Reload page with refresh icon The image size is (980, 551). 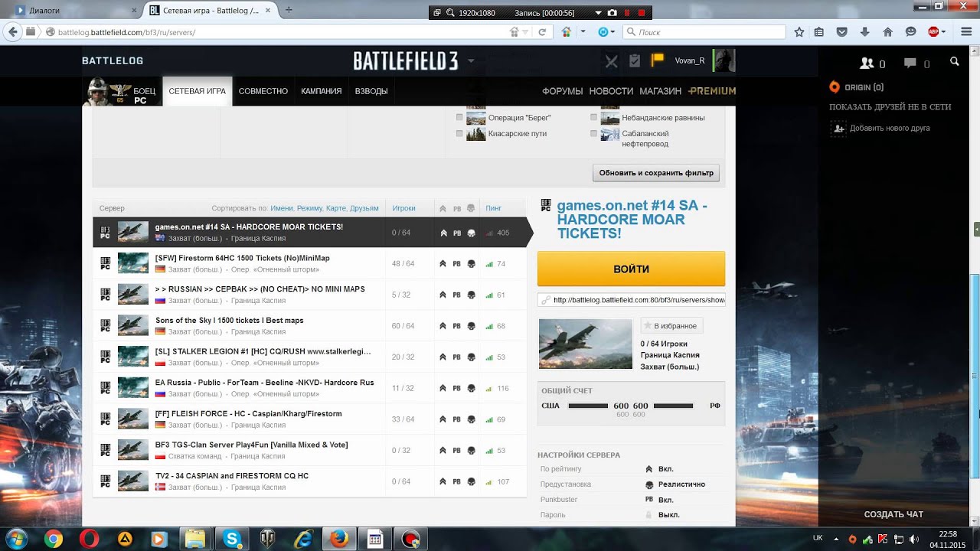click(x=542, y=32)
